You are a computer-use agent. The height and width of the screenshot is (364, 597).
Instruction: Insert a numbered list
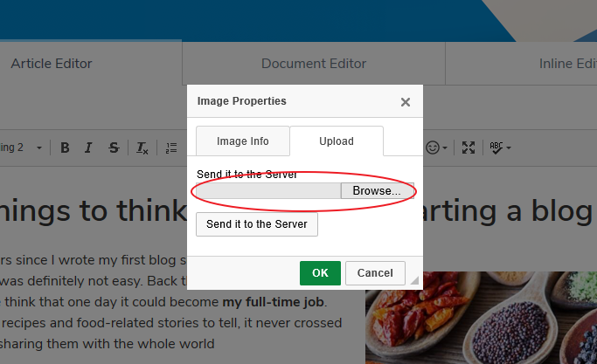click(x=171, y=148)
